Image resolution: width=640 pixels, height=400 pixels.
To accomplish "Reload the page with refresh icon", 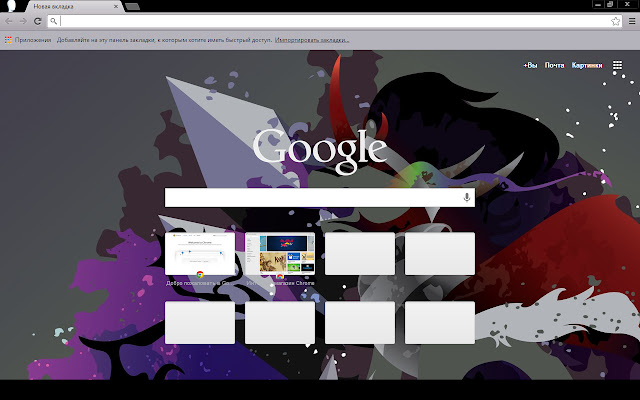I will [38, 21].
